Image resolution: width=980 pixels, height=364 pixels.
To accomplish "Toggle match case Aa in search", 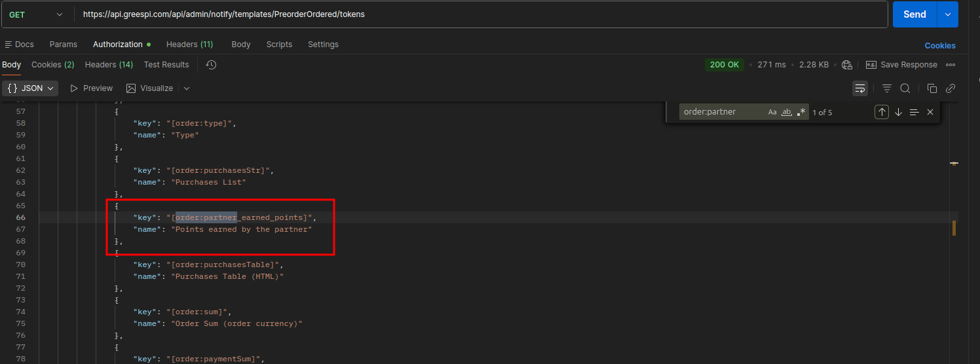I will pos(772,112).
